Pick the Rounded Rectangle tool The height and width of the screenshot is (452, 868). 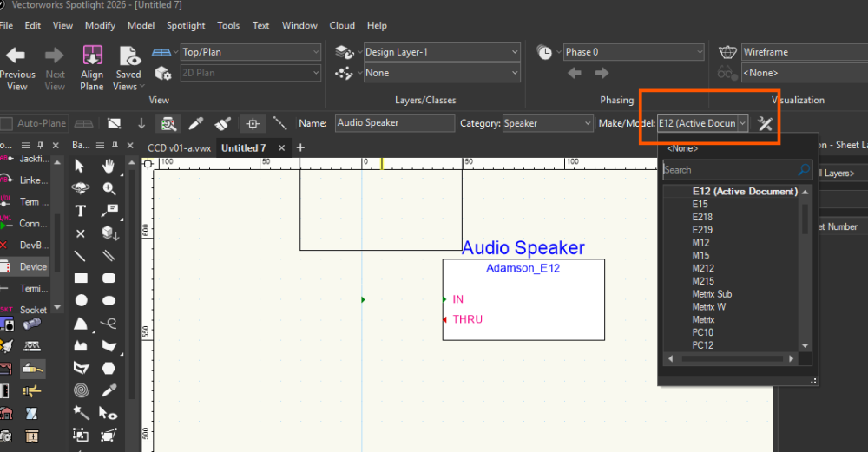pyautogui.click(x=108, y=278)
